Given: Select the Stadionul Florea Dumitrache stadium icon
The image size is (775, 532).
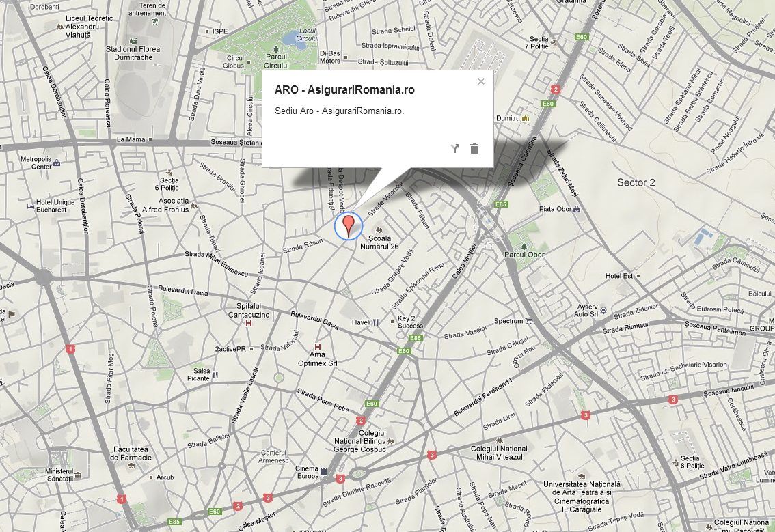Looking at the screenshot, I should point(133,41).
